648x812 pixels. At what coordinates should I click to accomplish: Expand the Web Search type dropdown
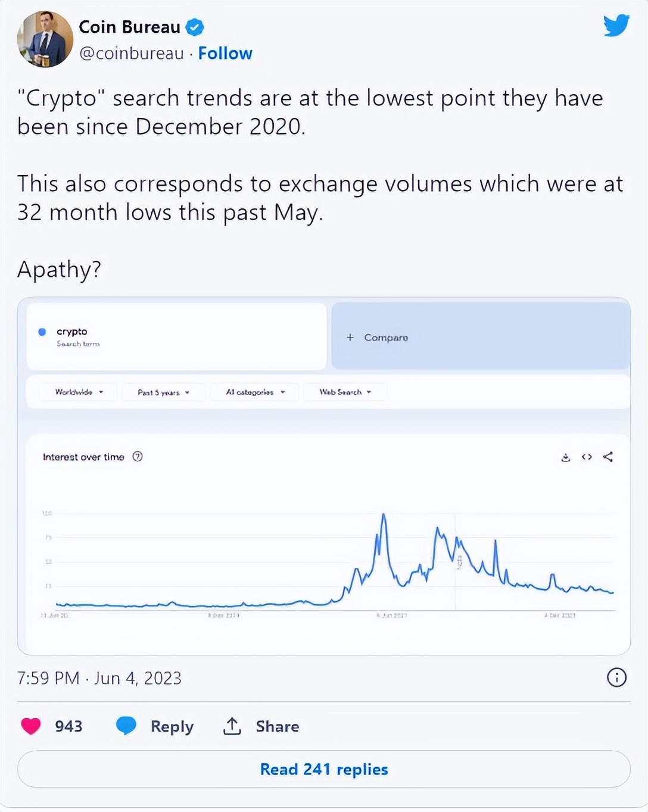point(345,392)
